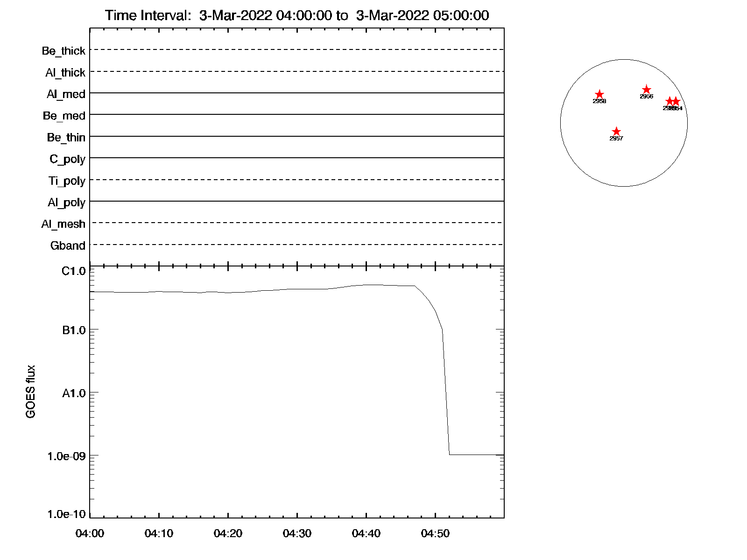The image size is (747, 560).
Task: Click the Al_med filter label
Action: tap(66, 94)
